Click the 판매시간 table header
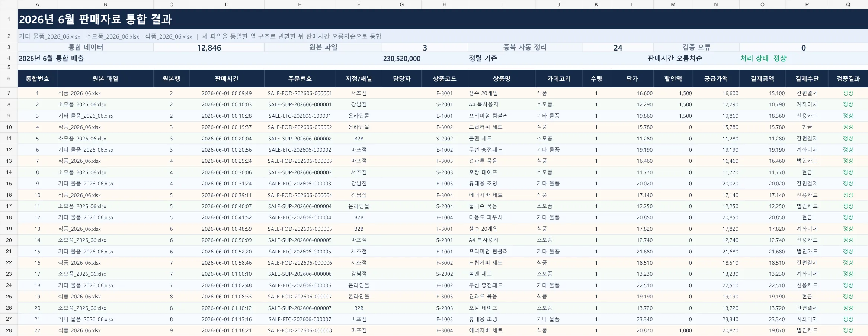Image resolution: width=868 pixels, height=336 pixels. pos(227,78)
